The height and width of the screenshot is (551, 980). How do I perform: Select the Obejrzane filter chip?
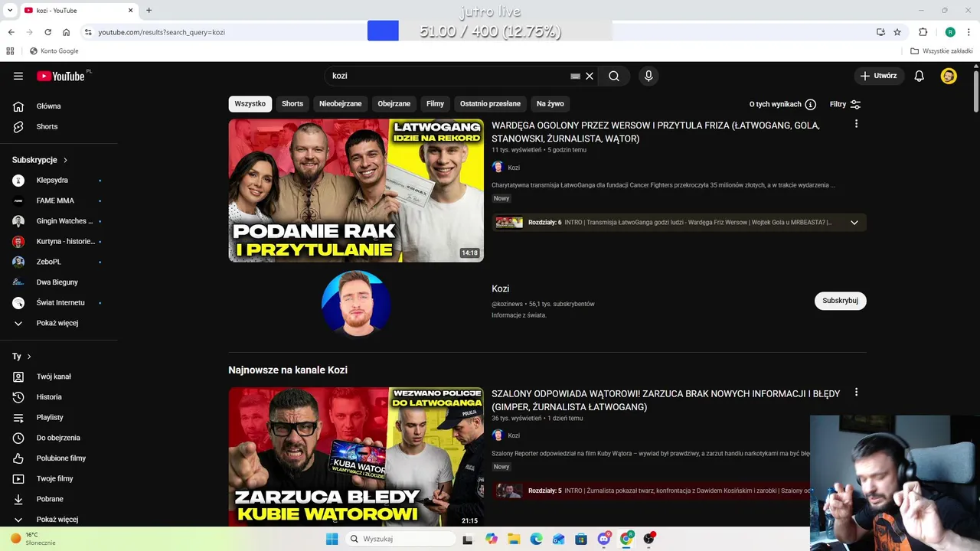[394, 104]
